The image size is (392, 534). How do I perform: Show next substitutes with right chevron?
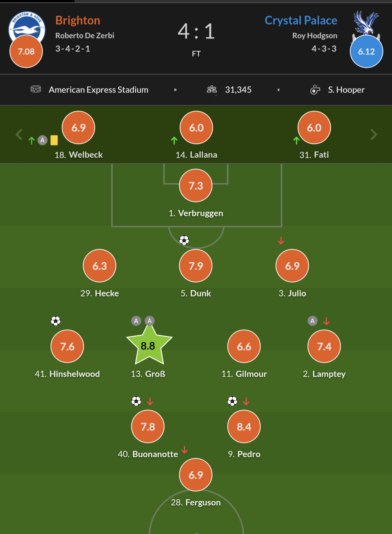pyautogui.click(x=373, y=135)
